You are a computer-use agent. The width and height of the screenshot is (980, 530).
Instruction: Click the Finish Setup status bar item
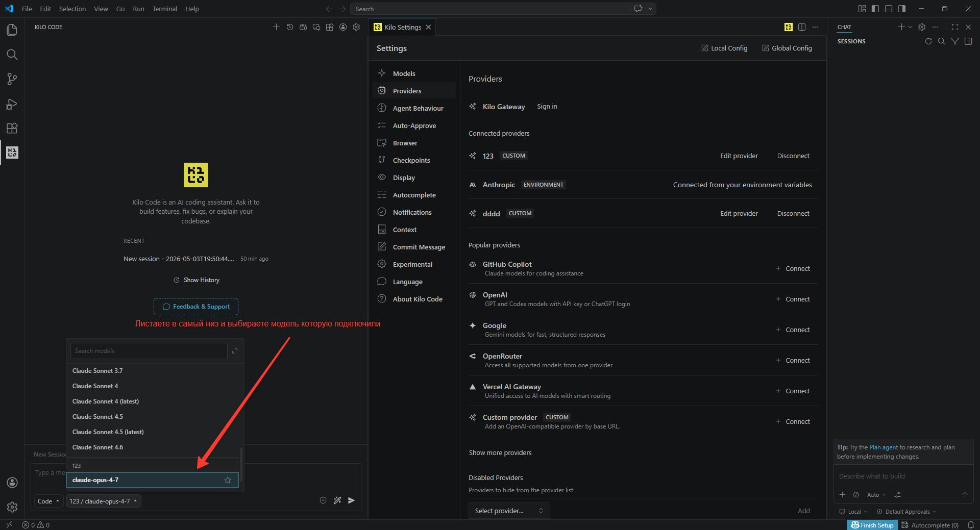pos(872,525)
